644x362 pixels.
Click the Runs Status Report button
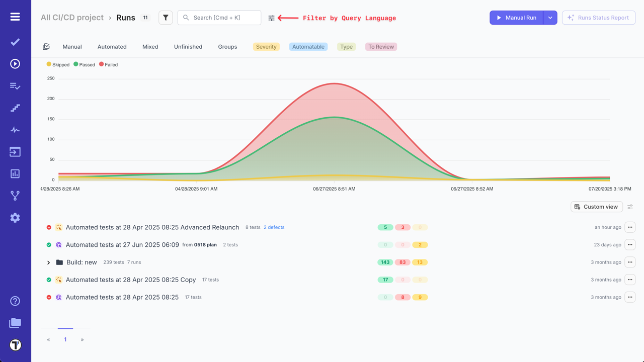point(598,18)
